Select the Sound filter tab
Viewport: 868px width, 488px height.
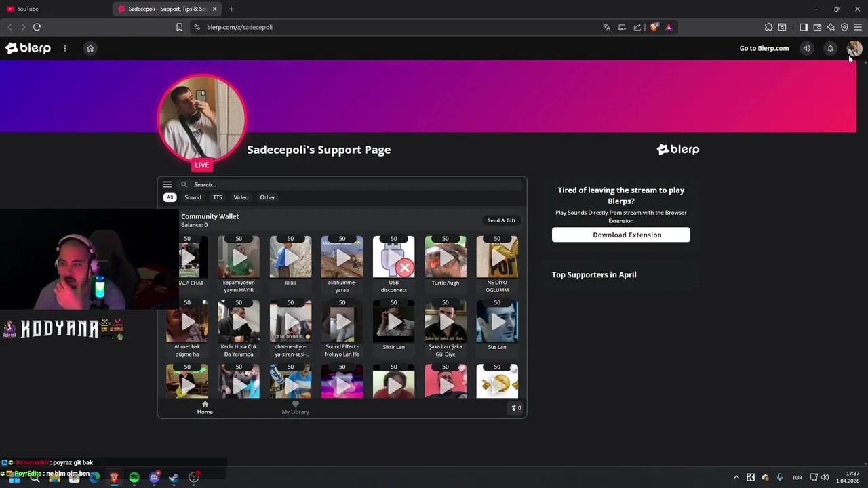[x=193, y=197]
